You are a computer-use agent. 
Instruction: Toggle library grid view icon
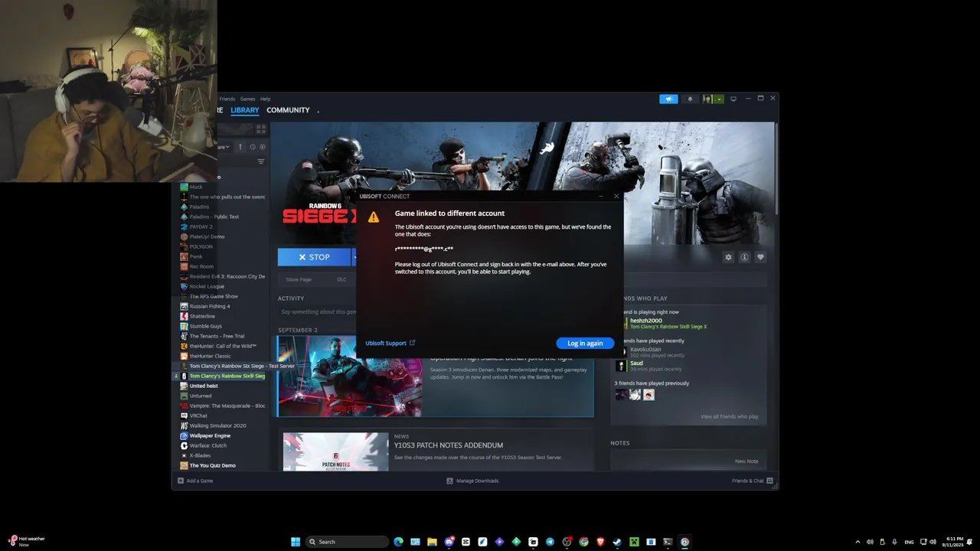[x=261, y=129]
